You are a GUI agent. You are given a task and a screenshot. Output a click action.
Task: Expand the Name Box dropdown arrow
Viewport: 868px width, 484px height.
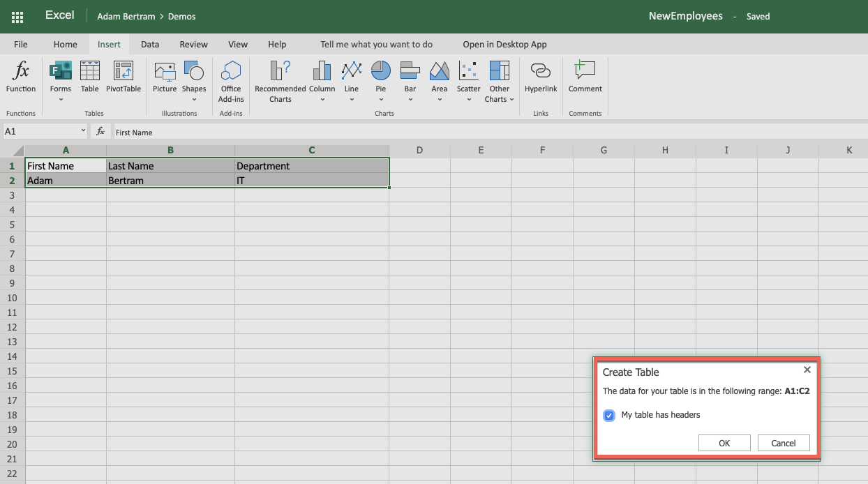83,131
